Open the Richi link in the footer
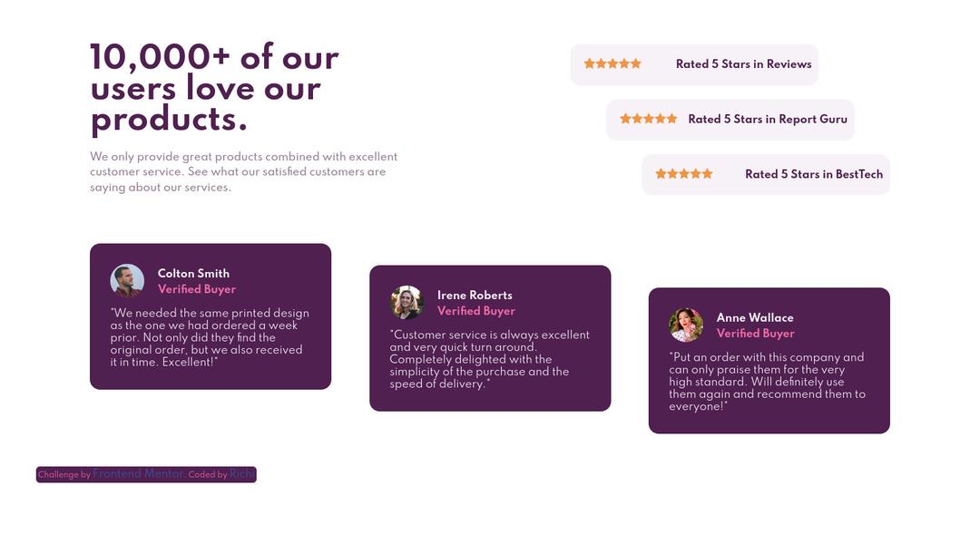The width and height of the screenshot is (980, 544). pos(241,473)
